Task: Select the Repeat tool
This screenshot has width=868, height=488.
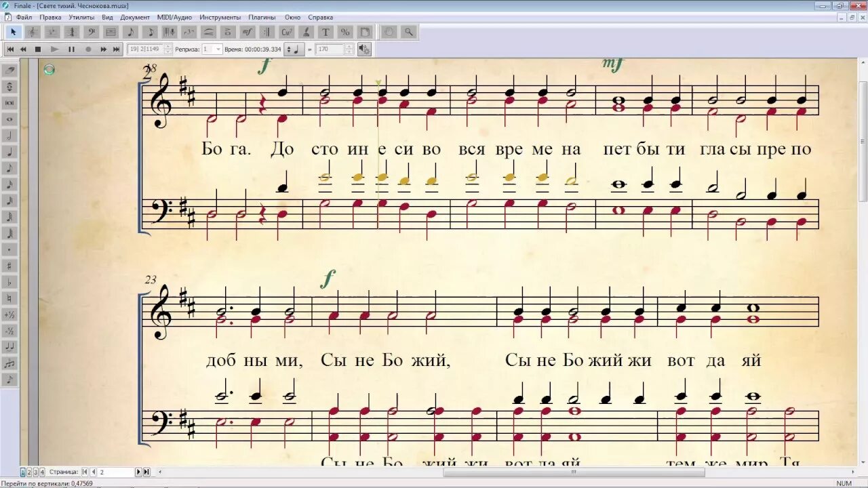Action: click(x=267, y=32)
